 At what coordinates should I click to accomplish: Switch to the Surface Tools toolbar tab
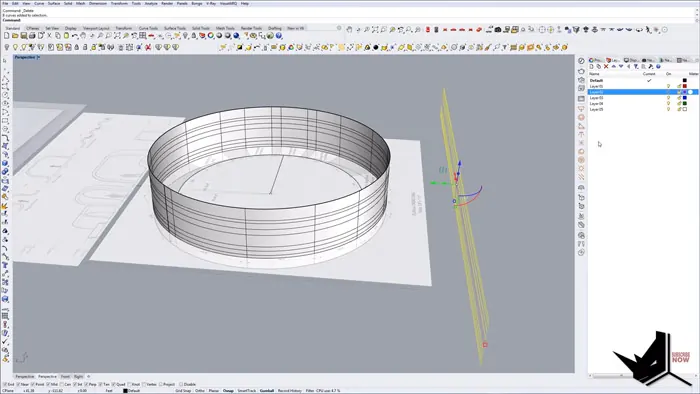tap(175, 28)
